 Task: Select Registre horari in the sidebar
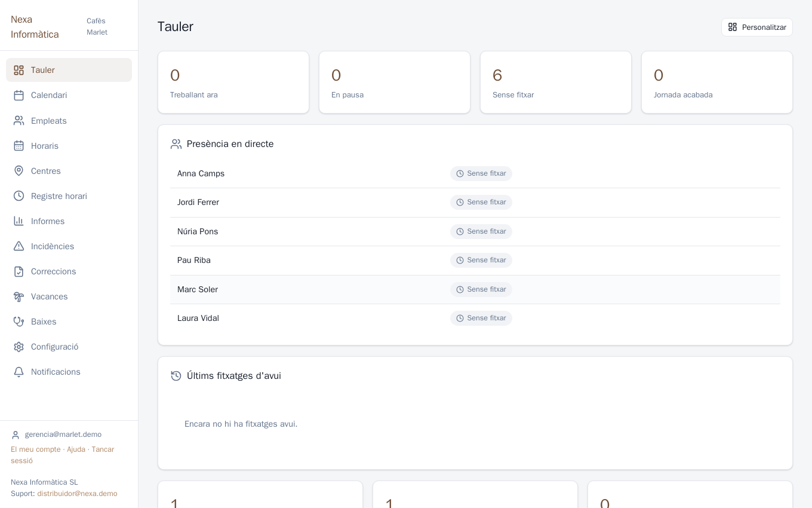pyautogui.click(x=69, y=196)
